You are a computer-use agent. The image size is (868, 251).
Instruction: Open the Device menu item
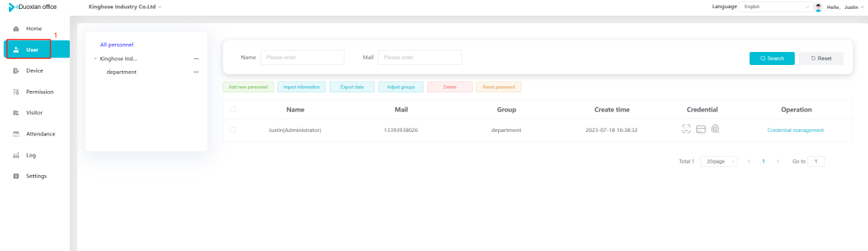click(35, 70)
